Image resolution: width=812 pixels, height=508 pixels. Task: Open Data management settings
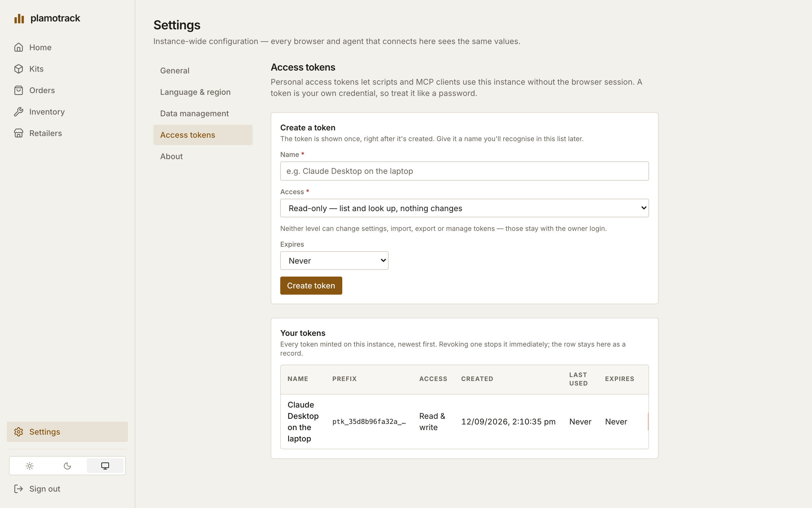203,113
